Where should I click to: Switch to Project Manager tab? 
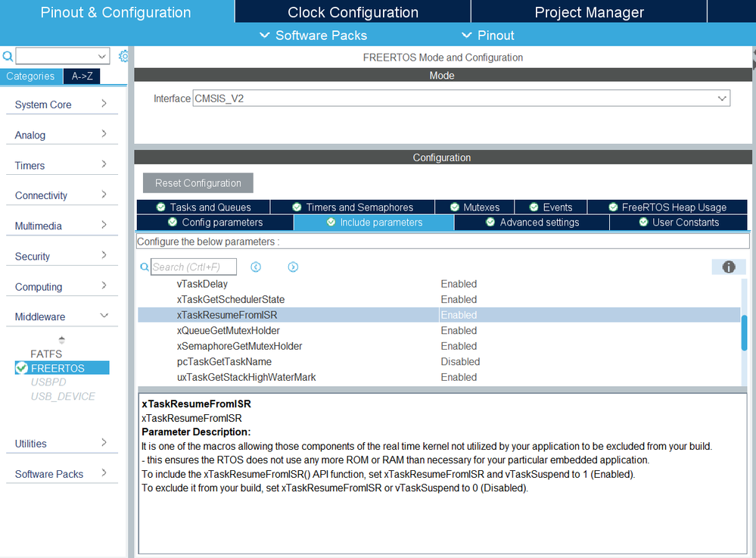590,11
